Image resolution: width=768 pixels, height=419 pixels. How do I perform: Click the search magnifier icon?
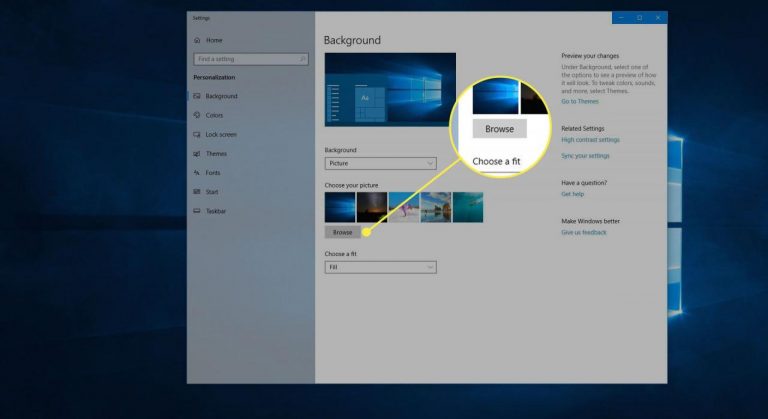pyautogui.click(x=302, y=59)
